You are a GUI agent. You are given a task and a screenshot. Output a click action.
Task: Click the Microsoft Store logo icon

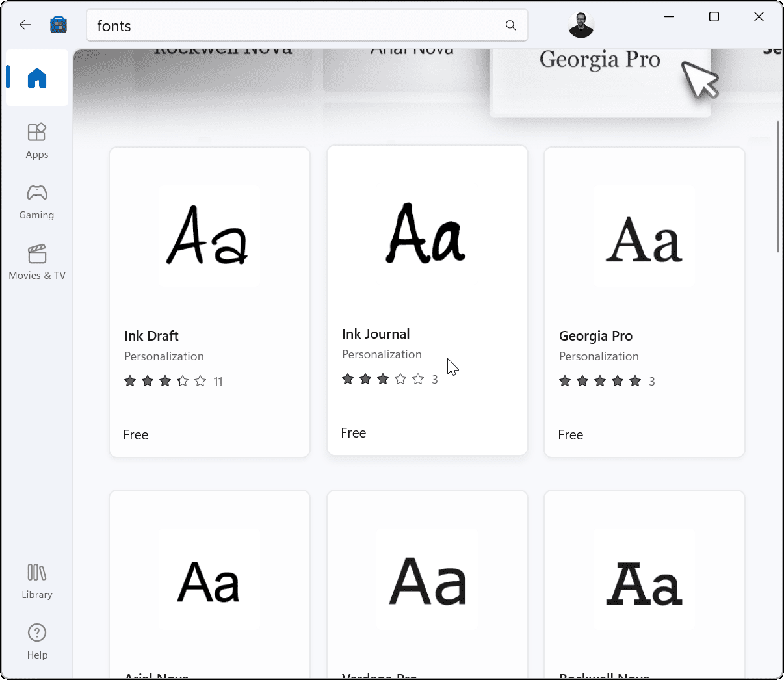click(x=59, y=25)
